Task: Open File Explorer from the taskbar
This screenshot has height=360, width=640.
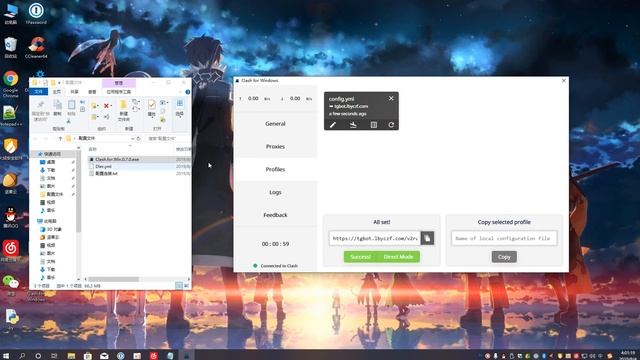Action: (71, 356)
